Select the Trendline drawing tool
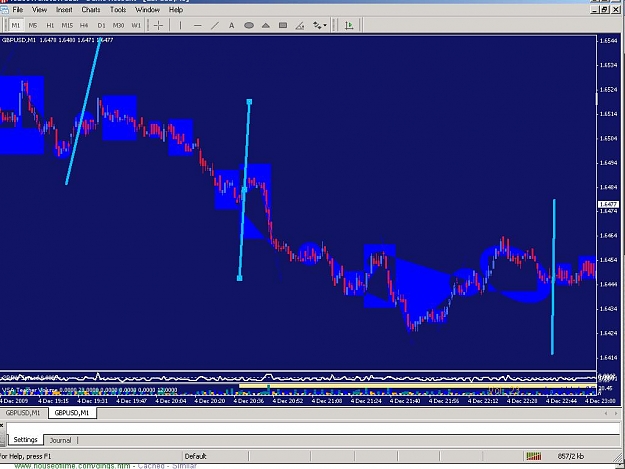This screenshot has width=625, height=469. coord(214,26)
